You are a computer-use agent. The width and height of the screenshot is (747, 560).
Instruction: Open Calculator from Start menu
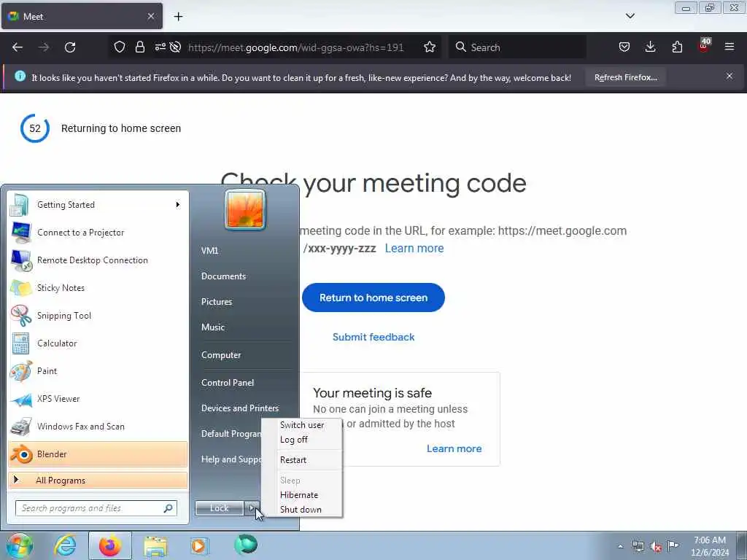98,343
